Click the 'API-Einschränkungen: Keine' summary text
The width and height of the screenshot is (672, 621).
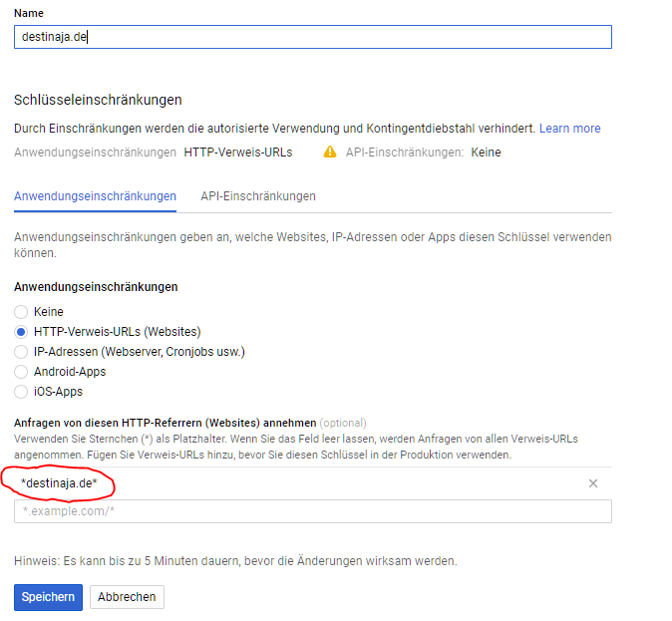tap(423, 153)
